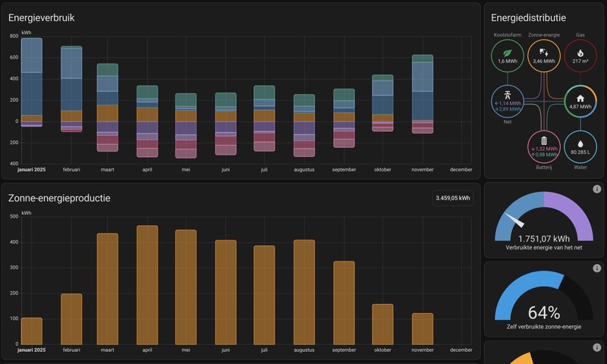Click the green leaf Koolstofarm icon
607x364 pixels.
[507, 53]
